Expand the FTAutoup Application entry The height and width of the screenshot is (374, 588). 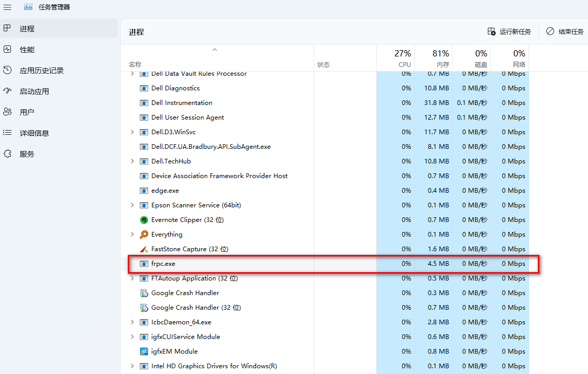pyautogui.click(x=132, y=278)
